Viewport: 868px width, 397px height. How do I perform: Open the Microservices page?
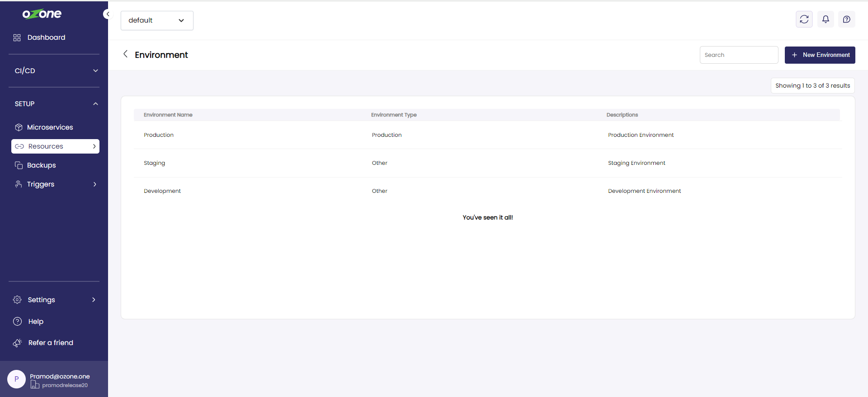pyautogui.click(x=50, y=127)
